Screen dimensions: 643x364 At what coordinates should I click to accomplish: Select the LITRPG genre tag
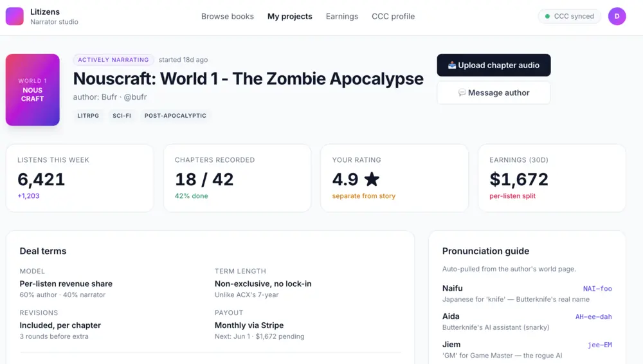coord(88,116)
